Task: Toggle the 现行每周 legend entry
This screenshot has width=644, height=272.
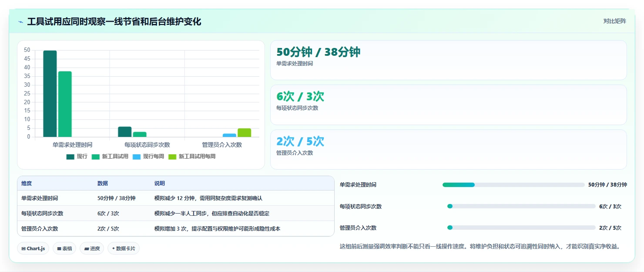Action: click(x=148, y=156)
